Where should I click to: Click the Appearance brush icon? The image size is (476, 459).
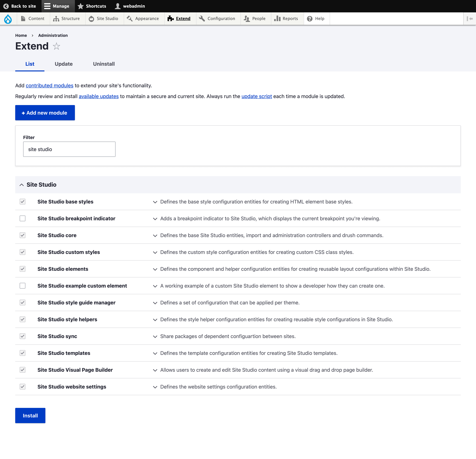pos(130,19)
